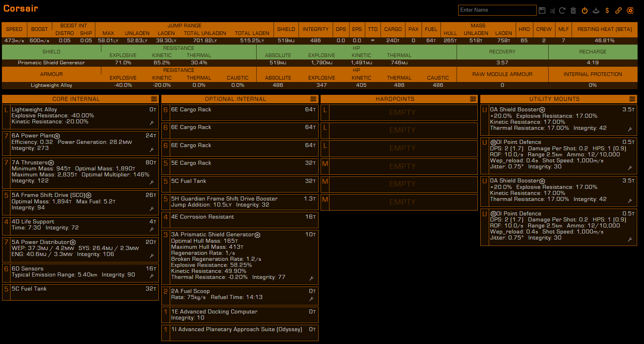Click the 46.81% resting heat value
This screenshot has height=344, width=644.
click(605, 41)
